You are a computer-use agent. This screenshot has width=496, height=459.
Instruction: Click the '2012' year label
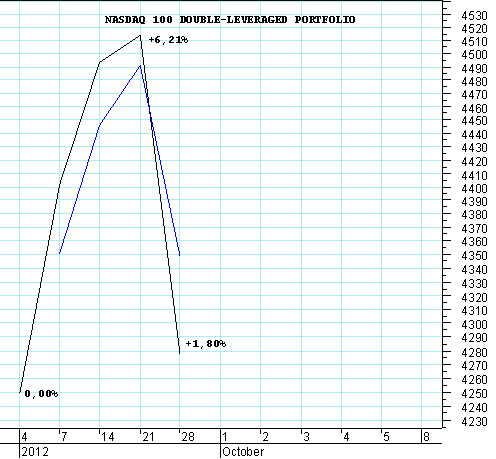coord(35,452)
